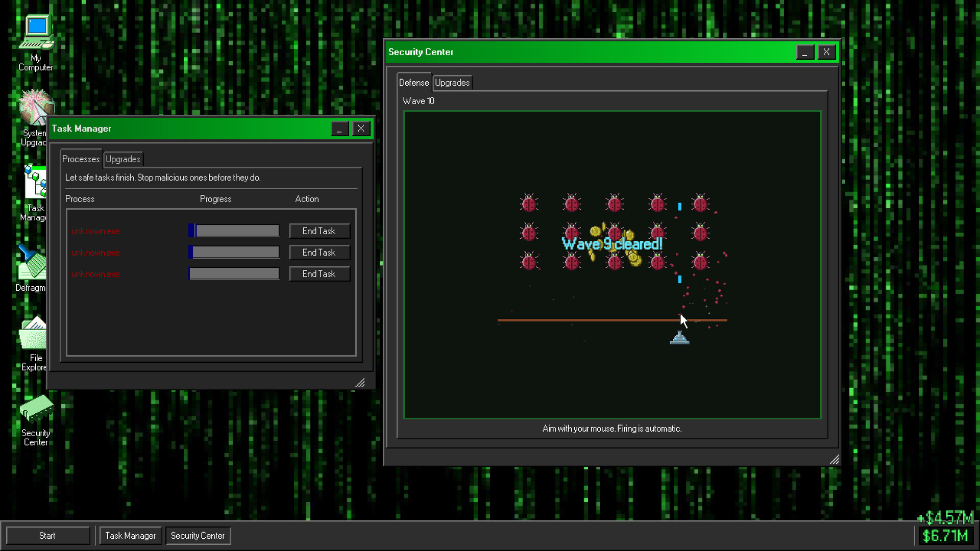The width and height of the screenshot is (980, 551).
Task: Close the Task Manager window
Action: pos(361,129)
